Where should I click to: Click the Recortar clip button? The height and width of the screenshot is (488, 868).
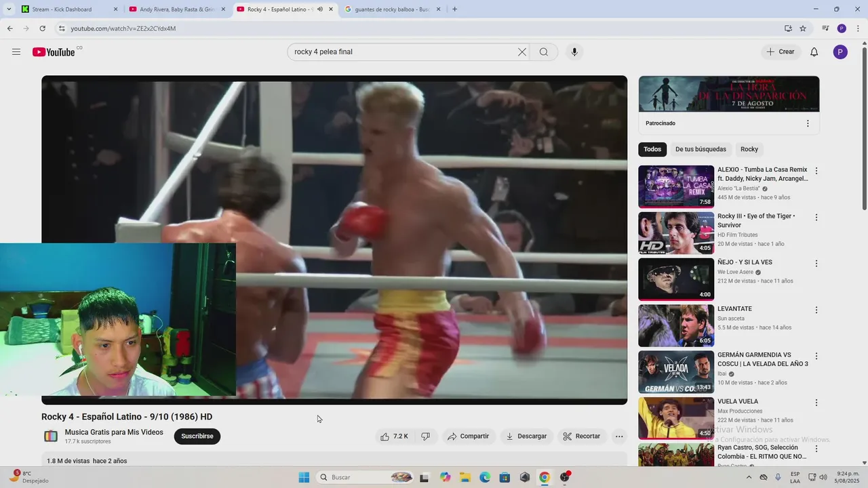pos(582,436)
